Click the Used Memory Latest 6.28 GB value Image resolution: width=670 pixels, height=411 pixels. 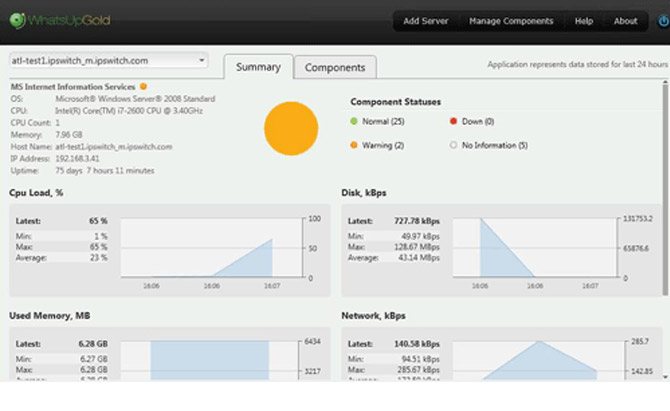pyautogui.click(x=93, y=344)
